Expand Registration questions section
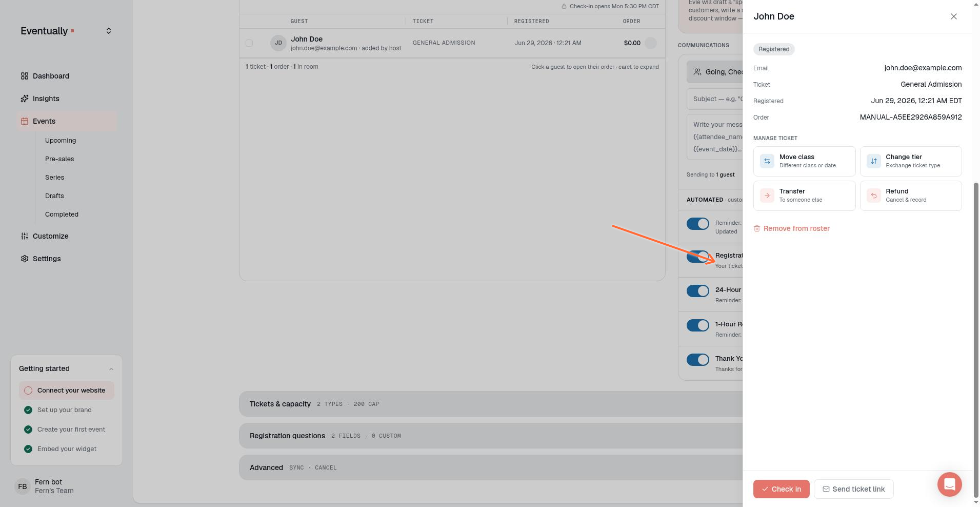Screen dimensions: 980x507 click(491, 436)
